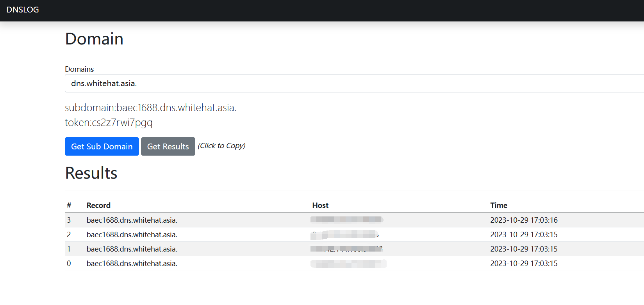Click the Record column header
Screen dimensions: 644x305
point(98,206)
